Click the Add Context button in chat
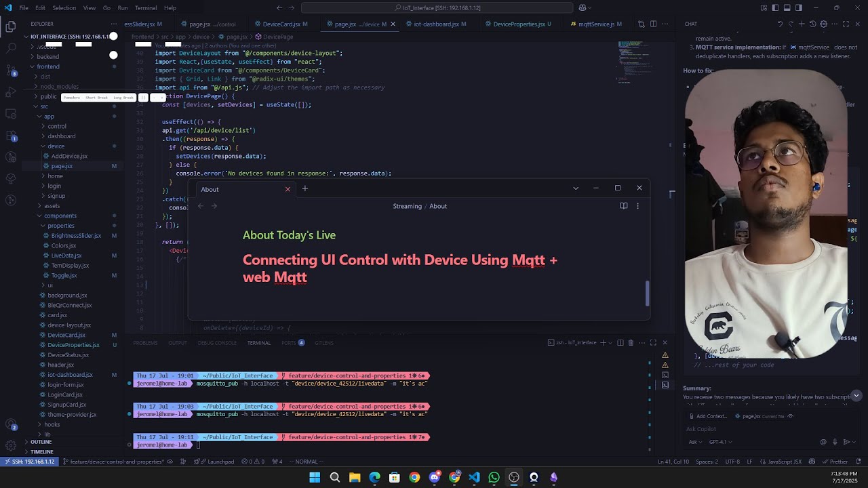868x488 pixels. 707,416
